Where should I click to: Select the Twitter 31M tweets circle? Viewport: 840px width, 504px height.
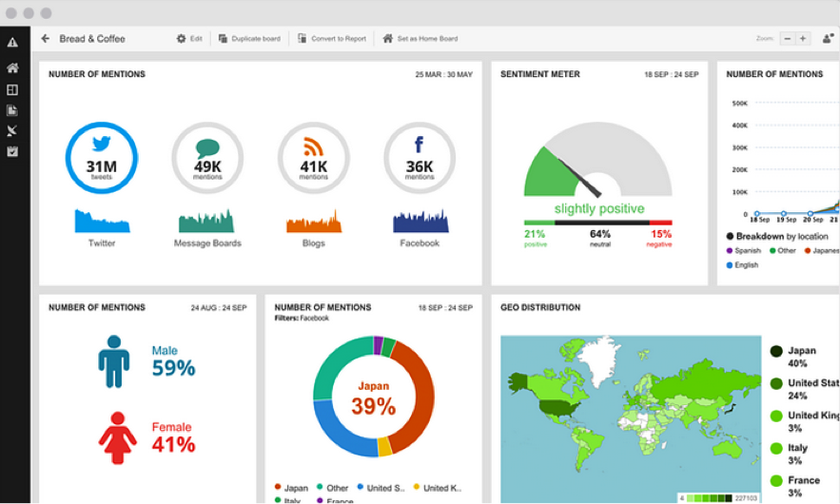point(102,158)
